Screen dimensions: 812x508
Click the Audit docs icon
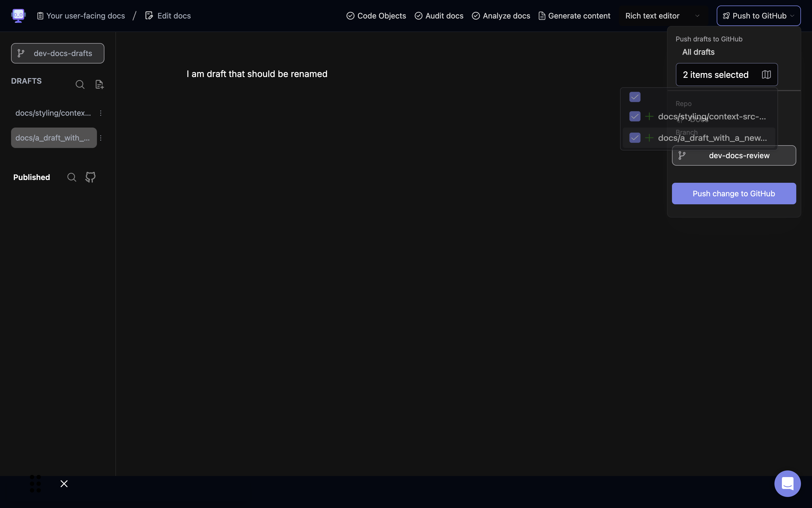pyautogui.click(x=418, y=16)
